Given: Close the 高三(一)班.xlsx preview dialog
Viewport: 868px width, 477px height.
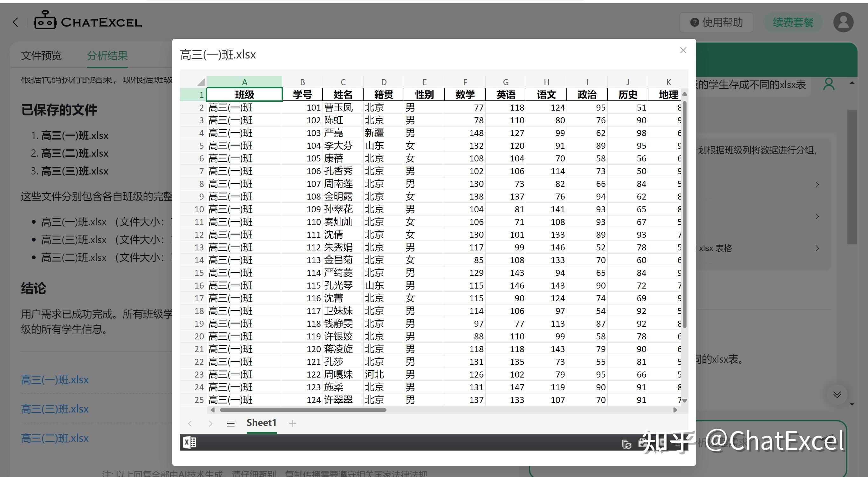Looking at the screenshot, I should [x=683, y=50].
